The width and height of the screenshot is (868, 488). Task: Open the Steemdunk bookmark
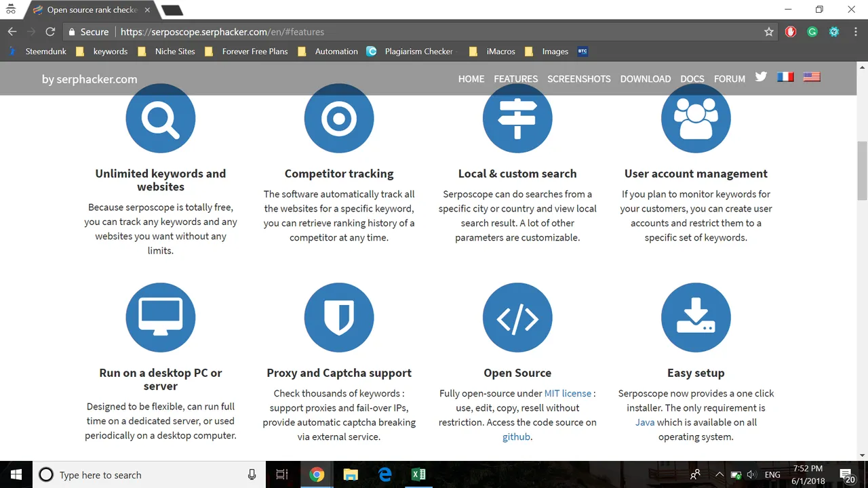(x=38, y=51)
